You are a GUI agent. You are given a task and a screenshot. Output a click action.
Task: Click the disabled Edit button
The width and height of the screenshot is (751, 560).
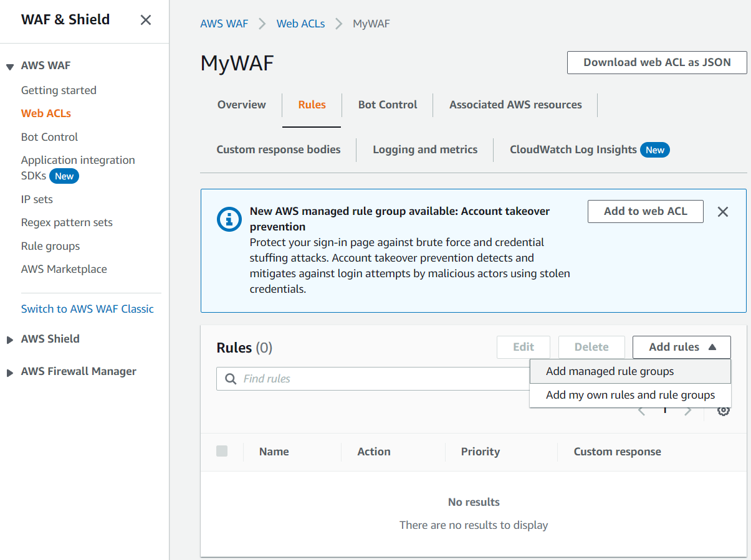pos(524,347)
